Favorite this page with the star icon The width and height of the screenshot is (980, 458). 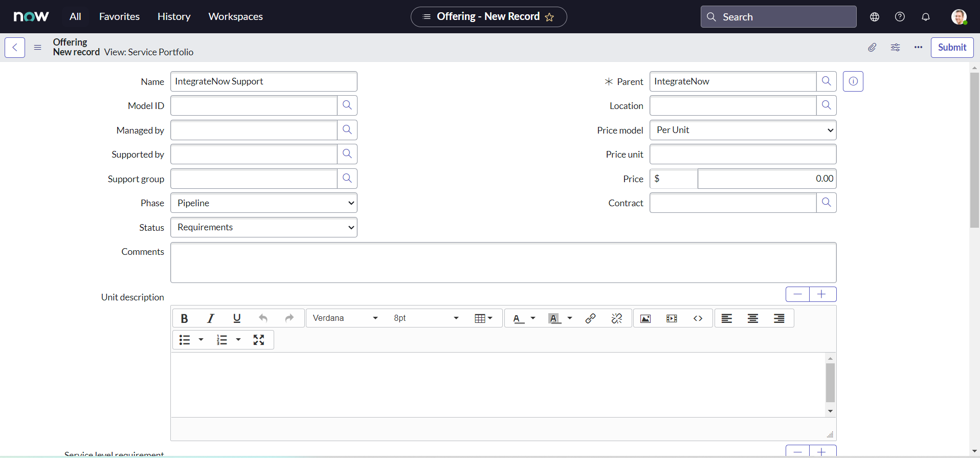click(x=549, y=17)
